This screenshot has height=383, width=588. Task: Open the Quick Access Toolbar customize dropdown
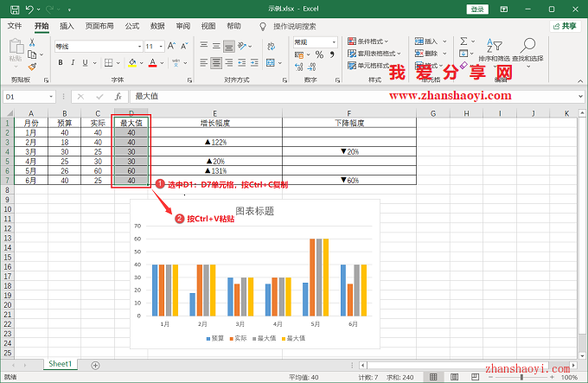click(69, 10)
